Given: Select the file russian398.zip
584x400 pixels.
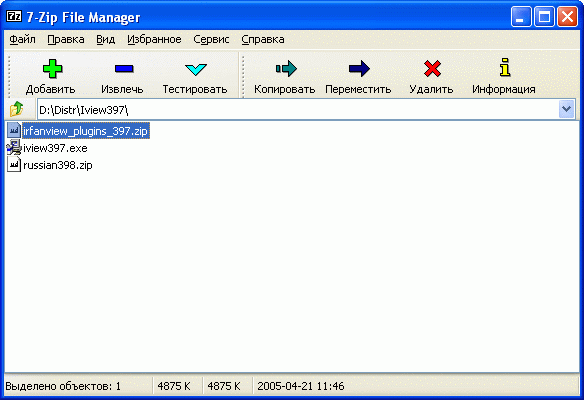Looking at the screenshot, I should pos(58,165).
